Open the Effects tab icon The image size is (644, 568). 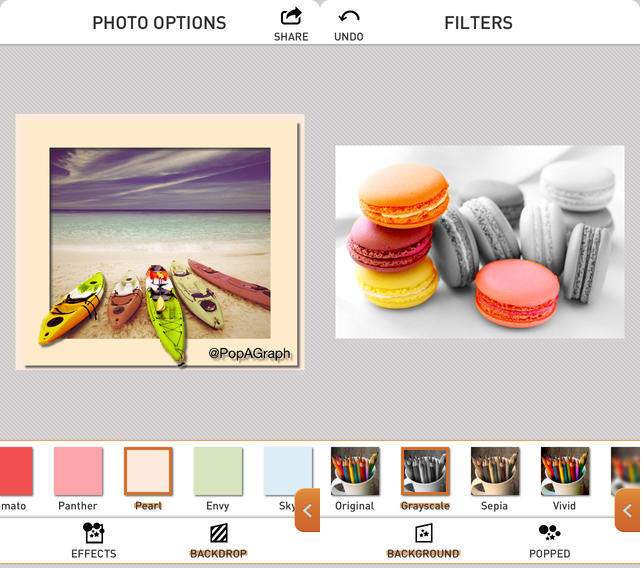(94, 533)
